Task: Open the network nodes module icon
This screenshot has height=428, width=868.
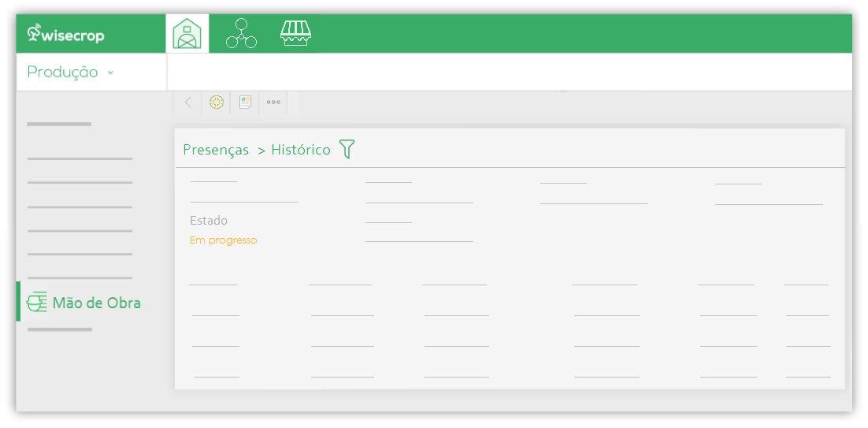Action: [x=241, y=33]
